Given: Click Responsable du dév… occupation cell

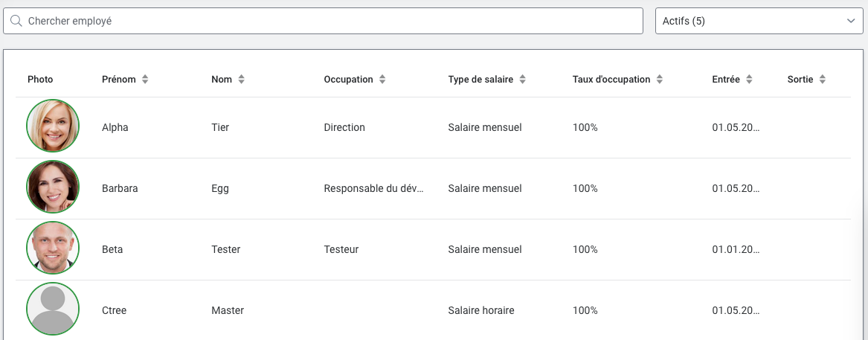Looking at the screenshot, I should pos(373,188).
